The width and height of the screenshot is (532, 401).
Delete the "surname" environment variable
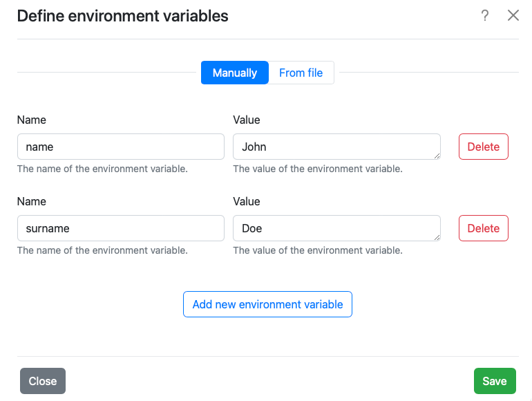tap(483, 228)
